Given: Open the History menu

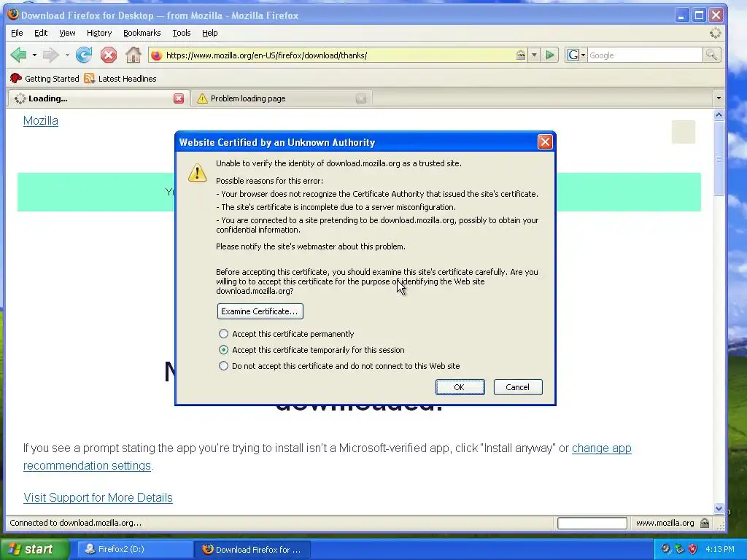Looking at the screenshot, I should tap(99, 33).
